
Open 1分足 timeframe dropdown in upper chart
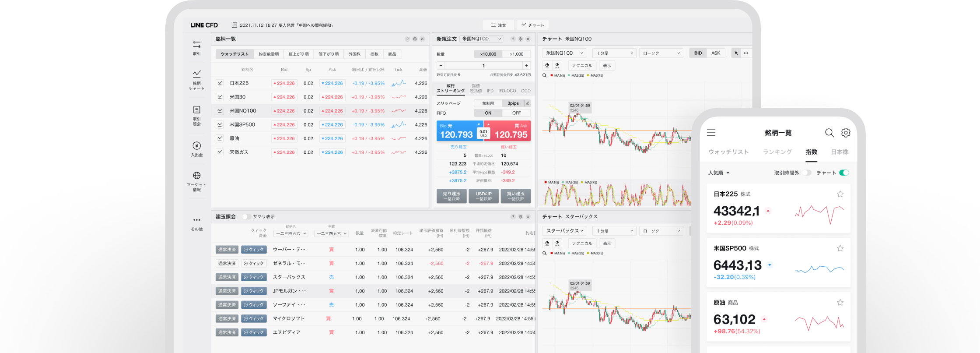click(615, 53)
